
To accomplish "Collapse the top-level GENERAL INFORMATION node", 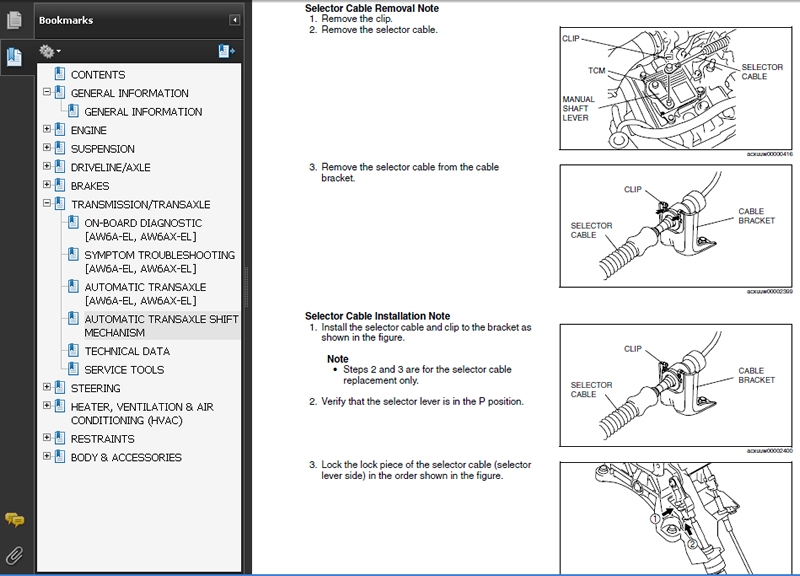I will click(x=47, y=93).
